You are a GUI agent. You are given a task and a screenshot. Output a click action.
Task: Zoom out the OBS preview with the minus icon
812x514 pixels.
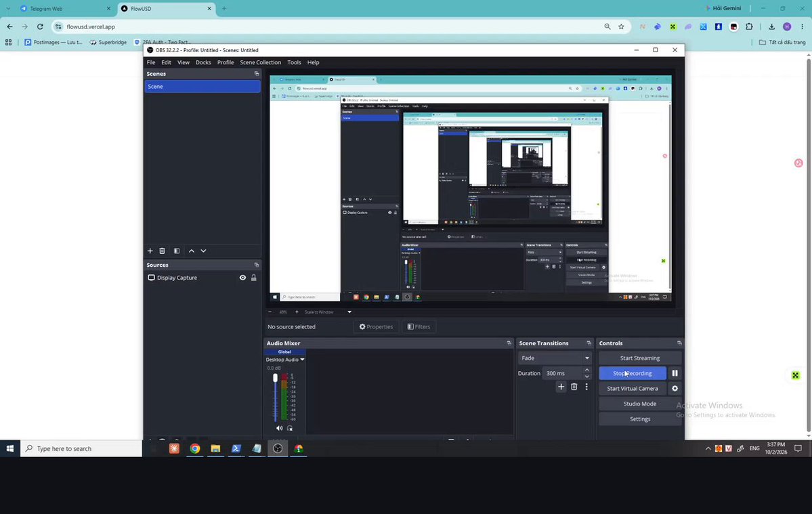270,312
